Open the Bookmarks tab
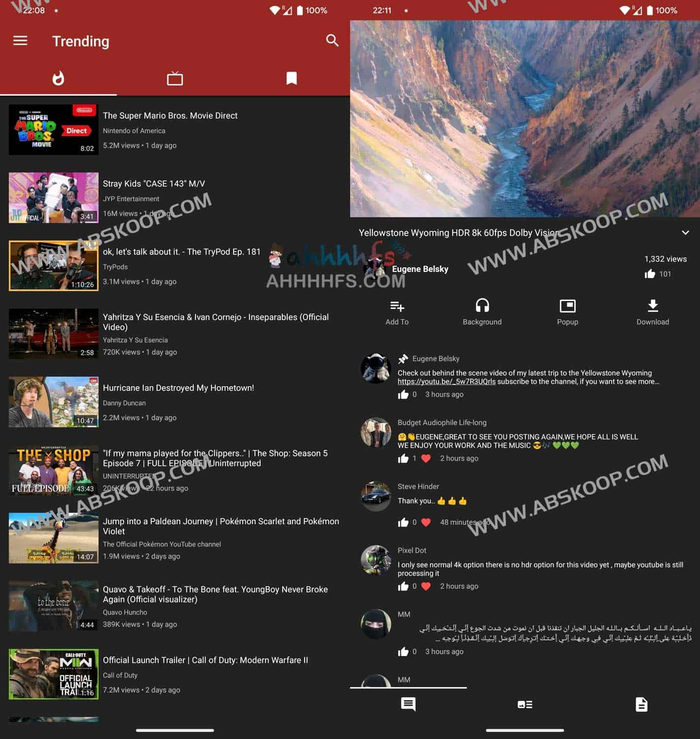The height and width of the screenshot is (739, 700). coord(292,77)
